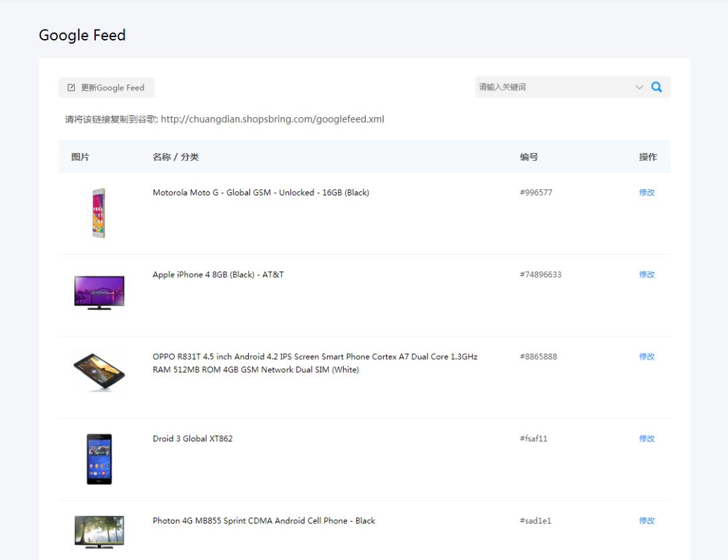Select the Motorola Moto G product title
The image size is (728, 560).
[x=260, y=193]
